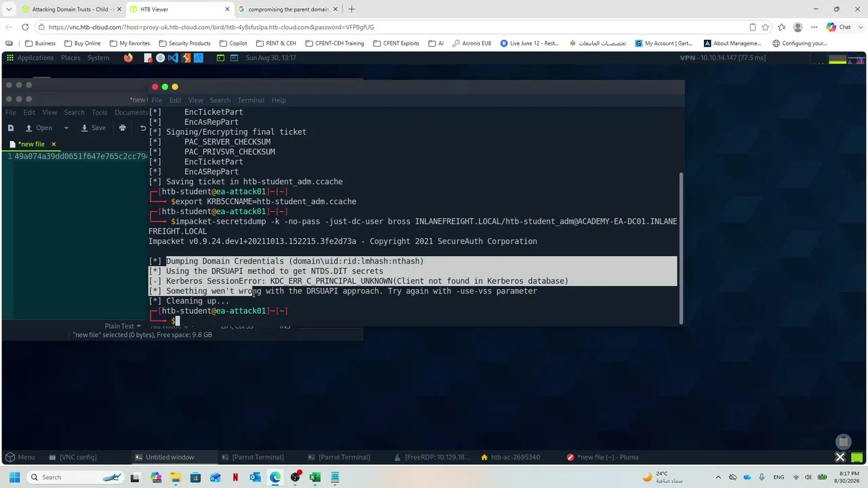Click the microphone tray icon
868x488 pixels.
coord(762,477)
